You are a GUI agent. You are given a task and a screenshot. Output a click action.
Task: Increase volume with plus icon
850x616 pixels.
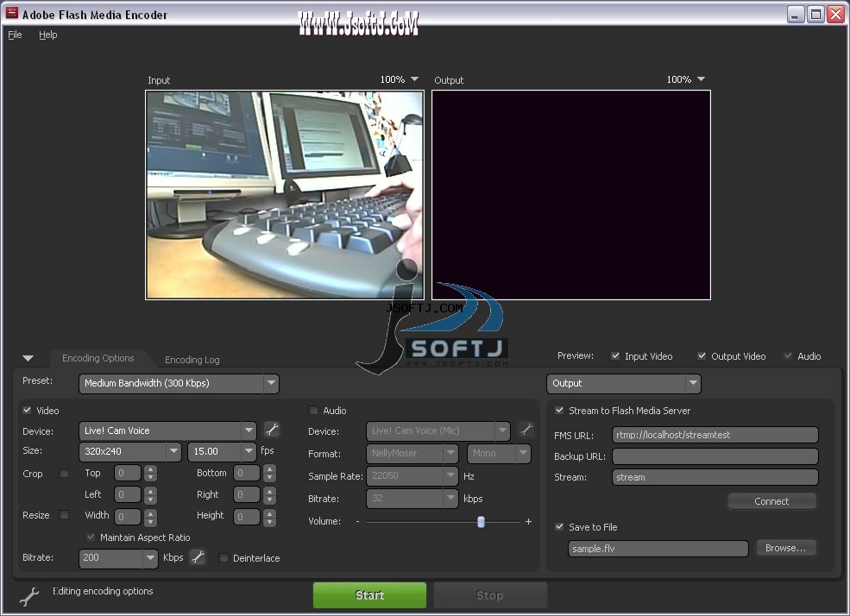point(528,521)
